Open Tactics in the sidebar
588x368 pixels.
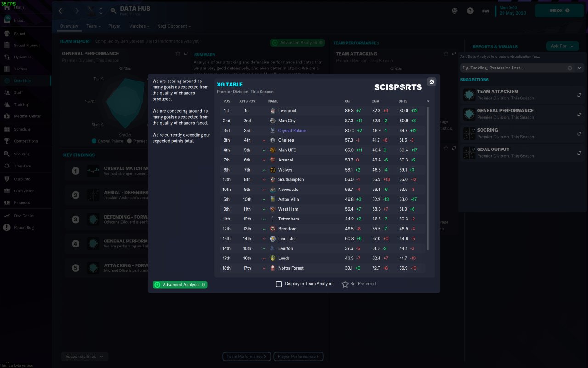click(20, 69)
